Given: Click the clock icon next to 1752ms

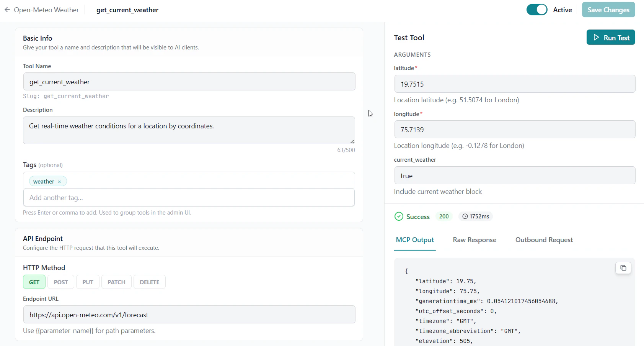Looking at the screenshot, I should 465,216.
